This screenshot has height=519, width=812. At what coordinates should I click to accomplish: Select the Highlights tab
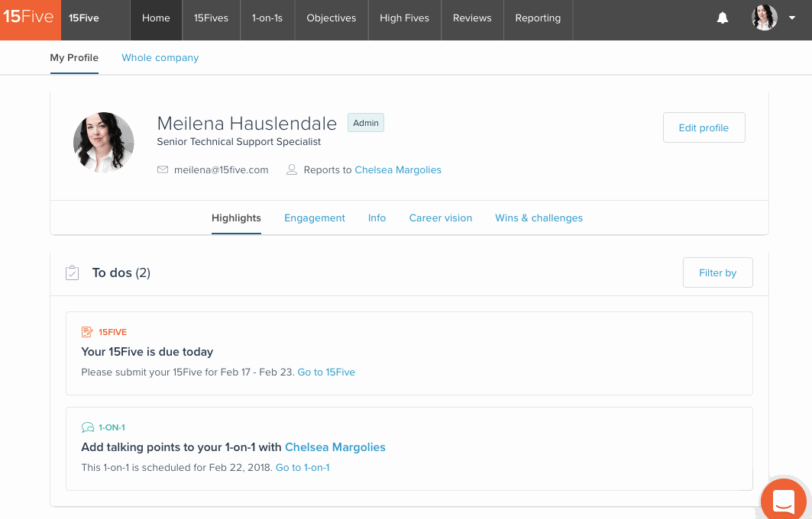click(236, 218)
